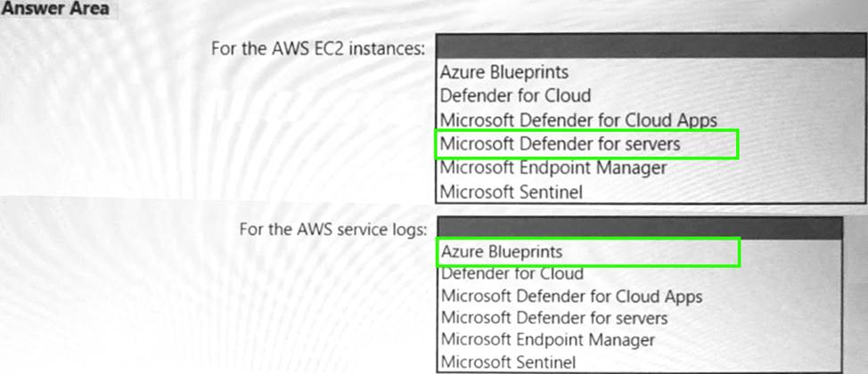The height and width of the screenshot is (374, 868).
Task: Choose Microsoft Endpoint Manager for EC2 instances
Action: coord(553,167)
